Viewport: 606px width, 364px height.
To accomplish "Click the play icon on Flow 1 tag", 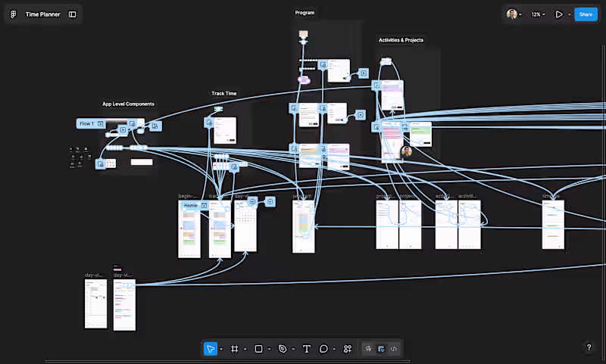I will (x=100, y=123).
